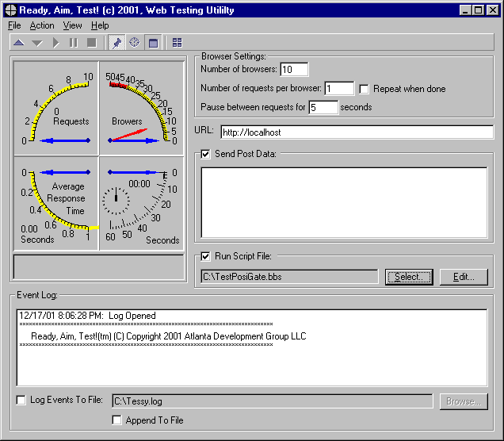Open the View menu

point(72,25)
